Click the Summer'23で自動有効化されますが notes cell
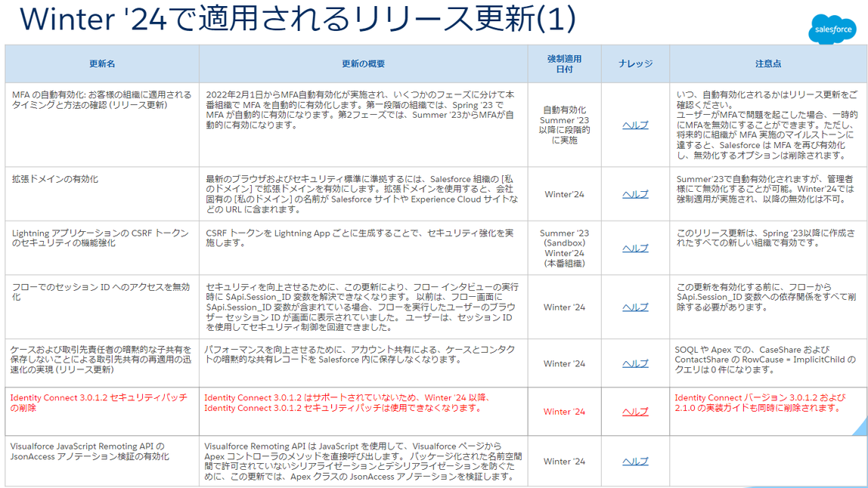Image resolution: width=868 pixels, height=488 pixels. (768, 193)
